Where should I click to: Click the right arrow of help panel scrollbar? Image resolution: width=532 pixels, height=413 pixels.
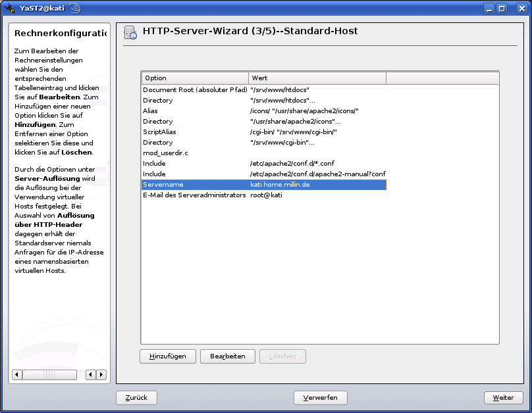point(101,375)
